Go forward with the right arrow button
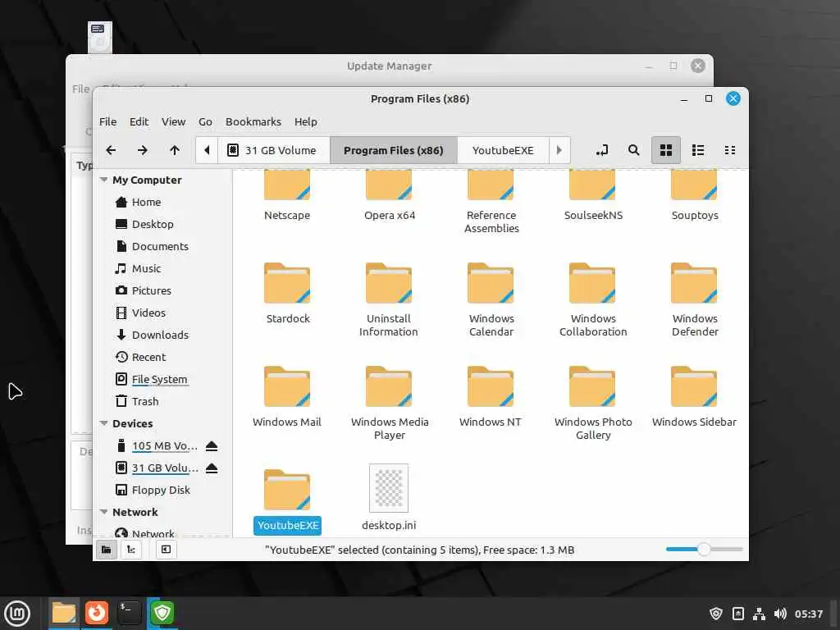Viewport: 840px width, 630px height. coord(143,150)
